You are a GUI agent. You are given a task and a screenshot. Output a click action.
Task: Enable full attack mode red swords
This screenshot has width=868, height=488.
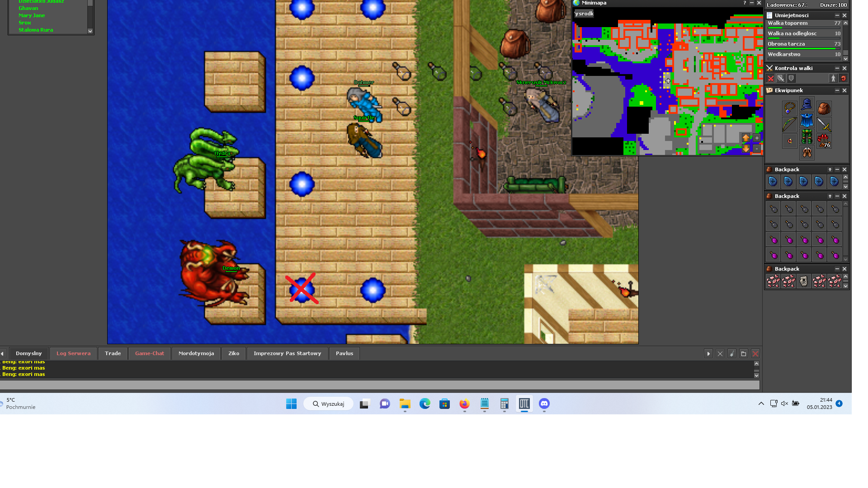[x=771, y=79]
